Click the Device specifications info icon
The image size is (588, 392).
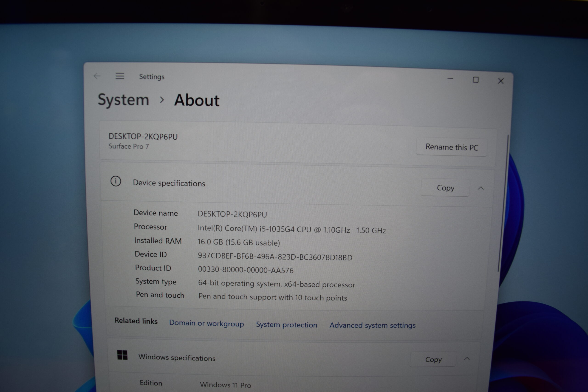point(116,181)
